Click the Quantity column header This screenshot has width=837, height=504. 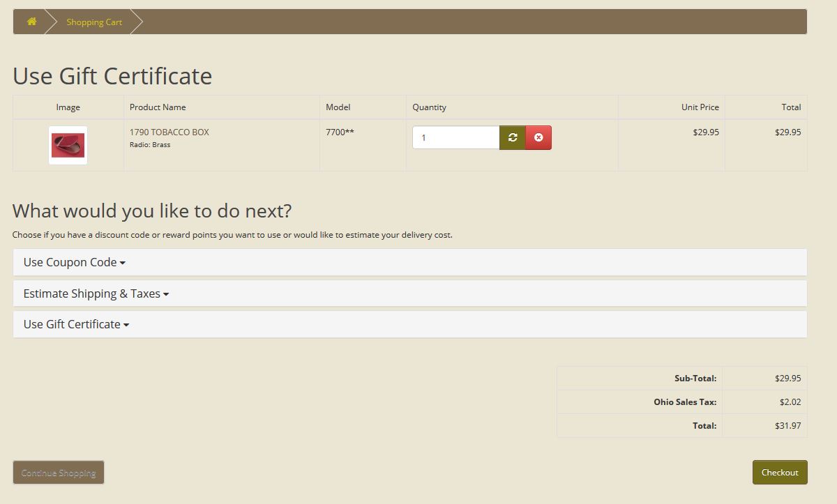pos(429,107)
